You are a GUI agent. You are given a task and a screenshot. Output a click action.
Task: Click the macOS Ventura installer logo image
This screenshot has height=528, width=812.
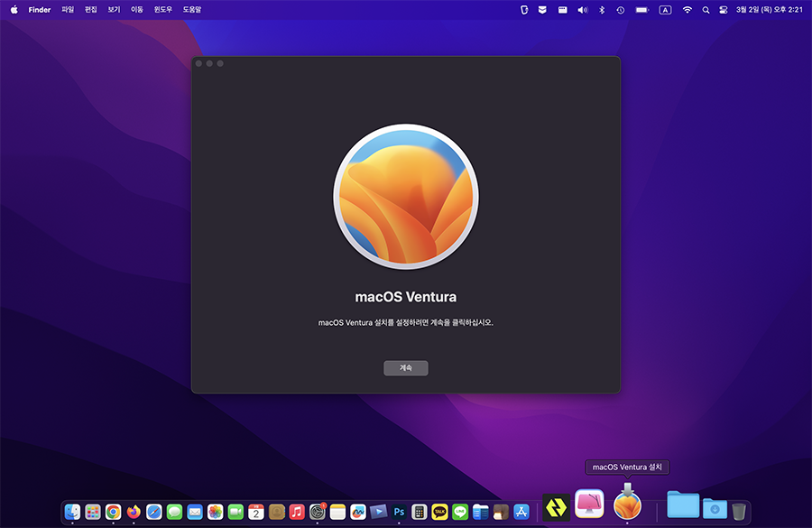(x=406, y=197)
